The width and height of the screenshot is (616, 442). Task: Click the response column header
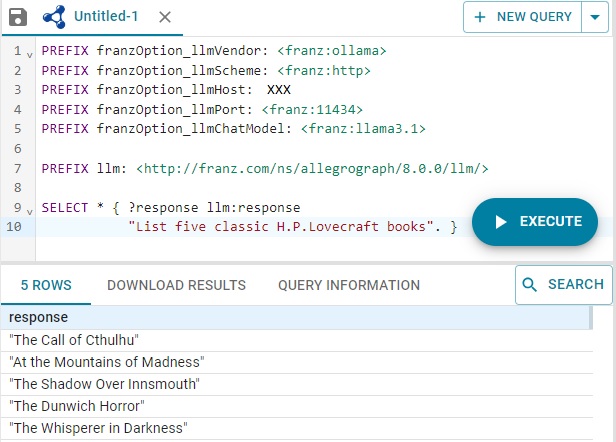point(39,318)
